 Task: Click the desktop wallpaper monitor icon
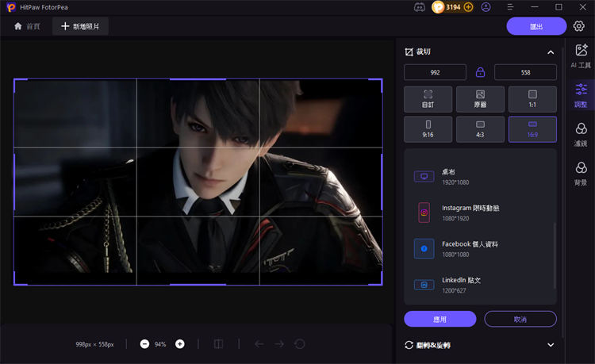click(x=424, y=177)
